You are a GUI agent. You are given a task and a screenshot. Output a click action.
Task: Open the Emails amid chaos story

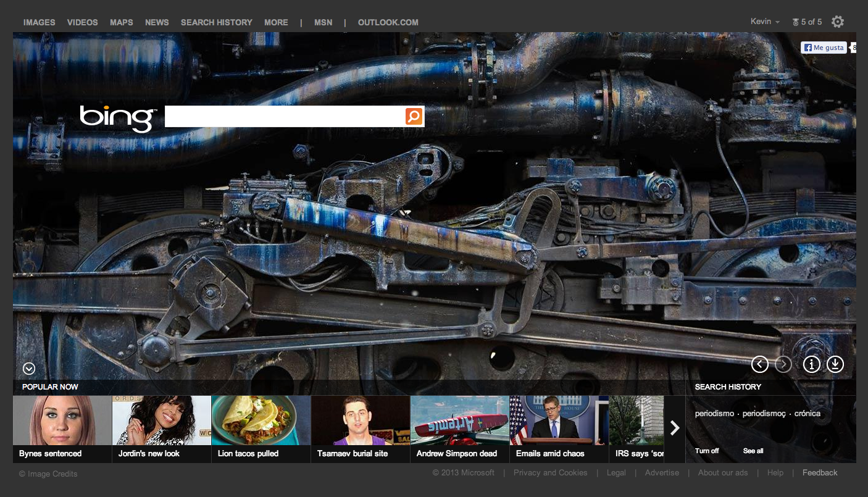(559, 429)
